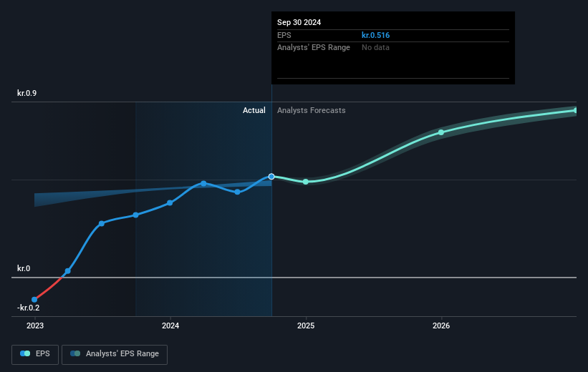Click the mid-2023 EPS data point
The height and width of the screenshot is (372, 588).
(102, 224)
